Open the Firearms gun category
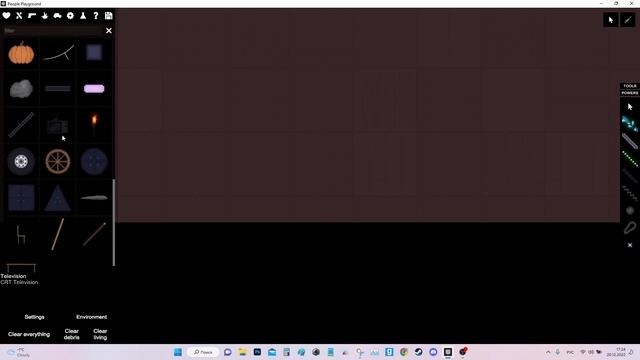Image resolution: width=640 pixels, height=360 pixels. pyautogui.click(x=32, y=16)
